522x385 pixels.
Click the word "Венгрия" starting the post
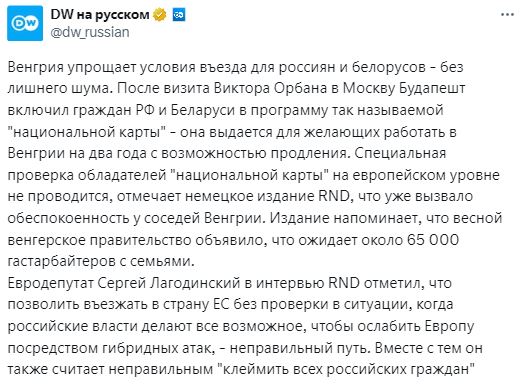35,68
